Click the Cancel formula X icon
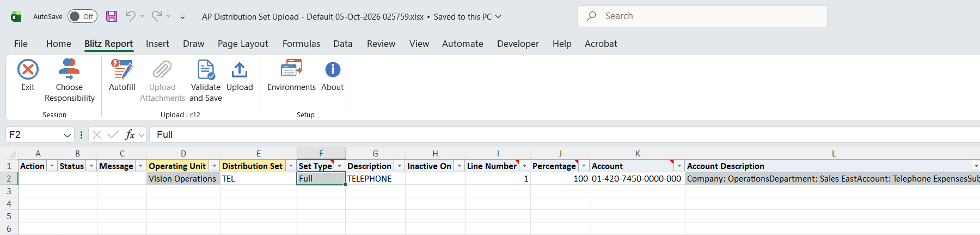The height and width of the screenshot is (235, 980). [97, 135]
